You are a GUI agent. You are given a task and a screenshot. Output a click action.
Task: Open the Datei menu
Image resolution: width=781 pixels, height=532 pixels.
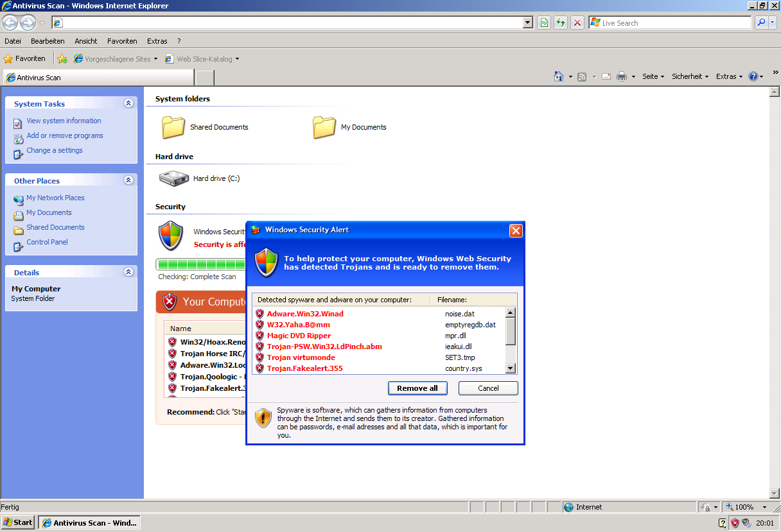pyautogui.click(x=13, y=41)
